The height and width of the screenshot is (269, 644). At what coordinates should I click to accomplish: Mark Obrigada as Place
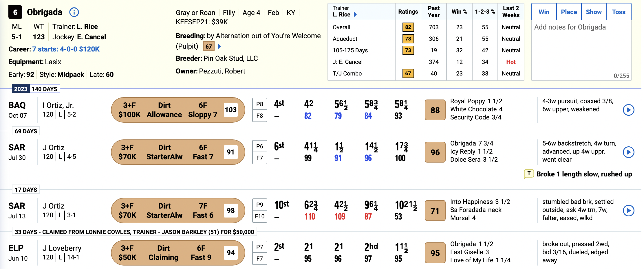pos(569,12)
